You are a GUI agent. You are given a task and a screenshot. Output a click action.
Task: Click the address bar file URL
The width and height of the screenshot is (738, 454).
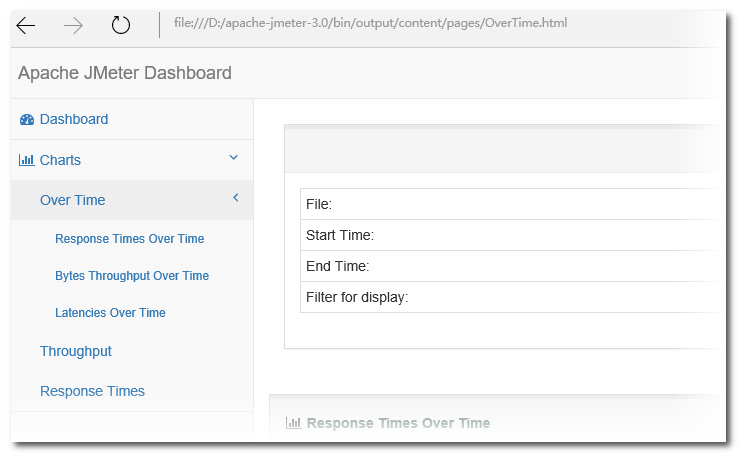click(370, 23)
